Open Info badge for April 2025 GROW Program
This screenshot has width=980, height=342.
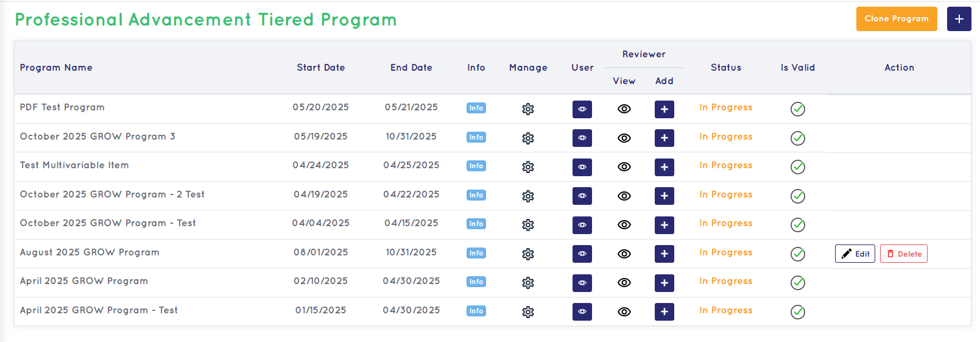[476, 282]
